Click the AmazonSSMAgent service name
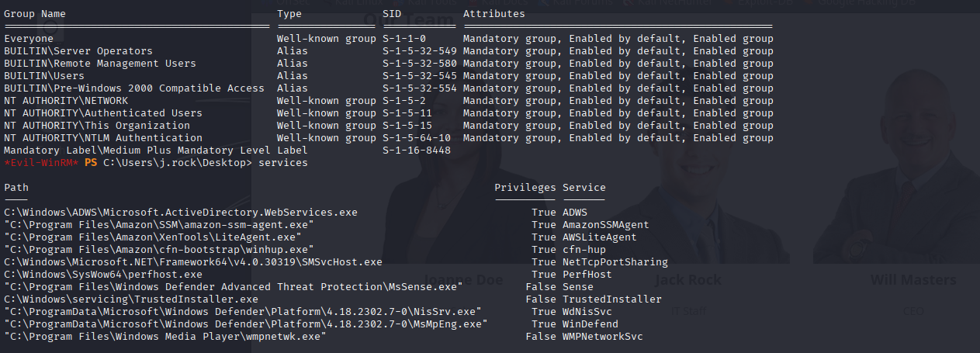This screenshot has width=980, height=353. pyautogui.click(x=606, y=225)
